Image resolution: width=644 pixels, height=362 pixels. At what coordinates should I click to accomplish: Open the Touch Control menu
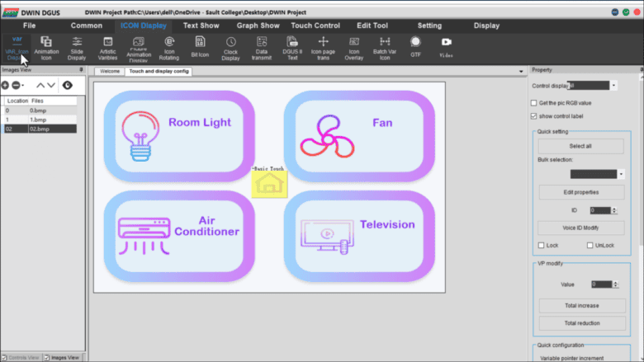click(x=315, y=26)
